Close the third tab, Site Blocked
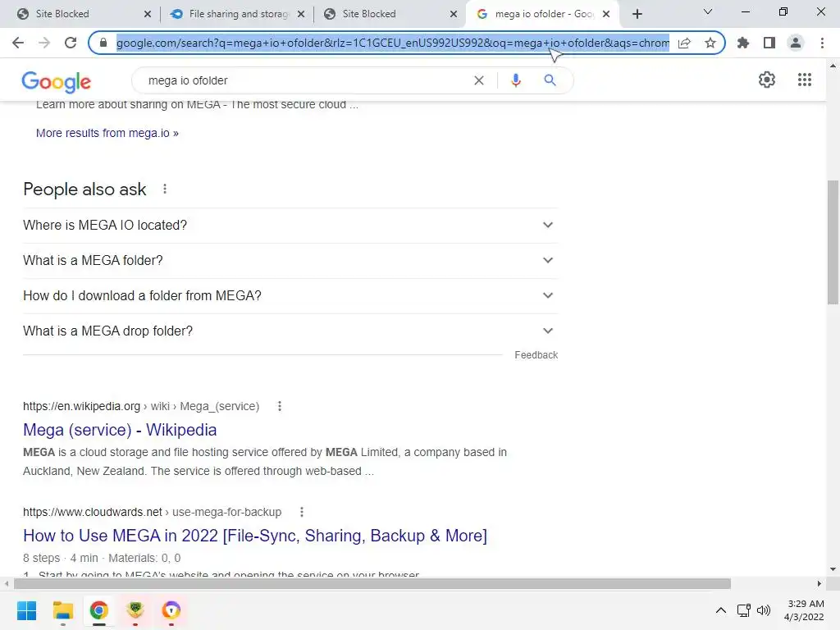Viewport: 840px width, 630px height. click(x=454, y=14)
